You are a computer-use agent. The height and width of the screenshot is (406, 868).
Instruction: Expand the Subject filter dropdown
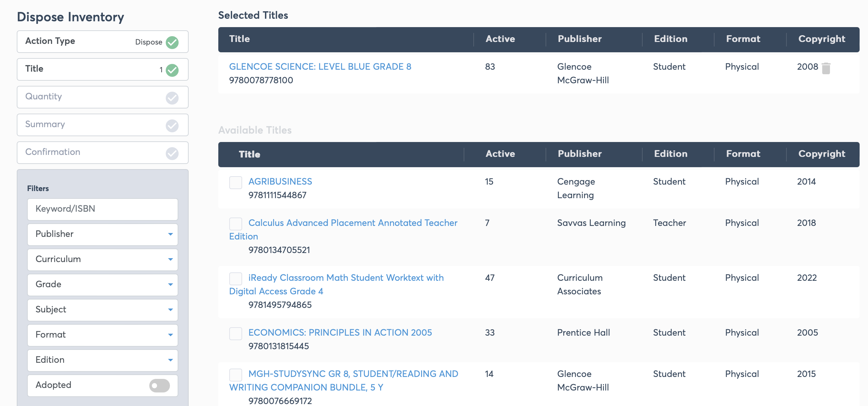[x=103, y=310]
